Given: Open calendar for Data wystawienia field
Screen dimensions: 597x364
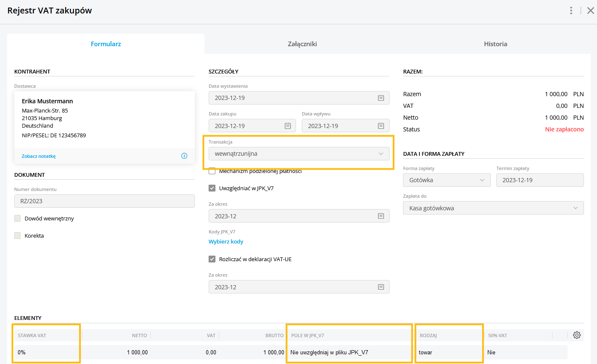Looking at the screenshot, I should (x=381, y=98).
